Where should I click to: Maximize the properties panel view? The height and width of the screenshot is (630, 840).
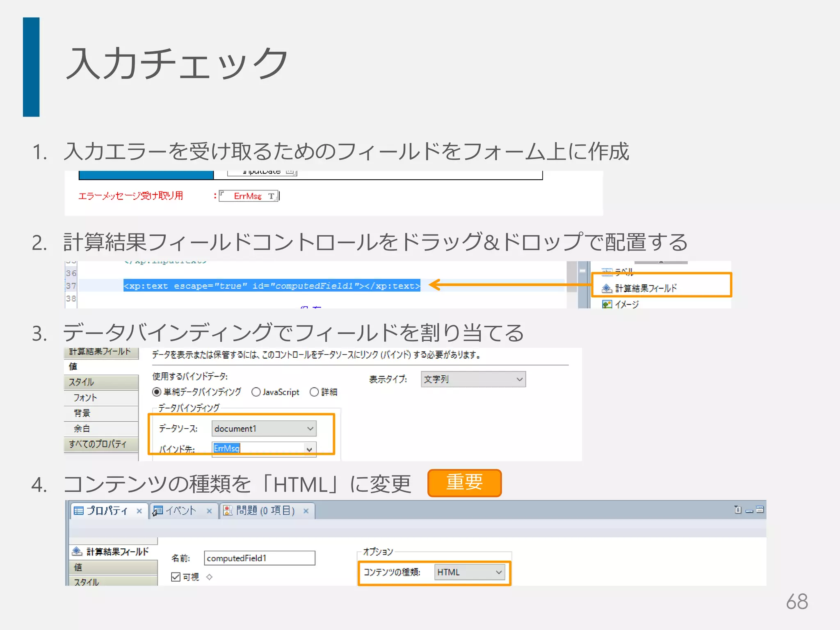click(x=760, y=509)
